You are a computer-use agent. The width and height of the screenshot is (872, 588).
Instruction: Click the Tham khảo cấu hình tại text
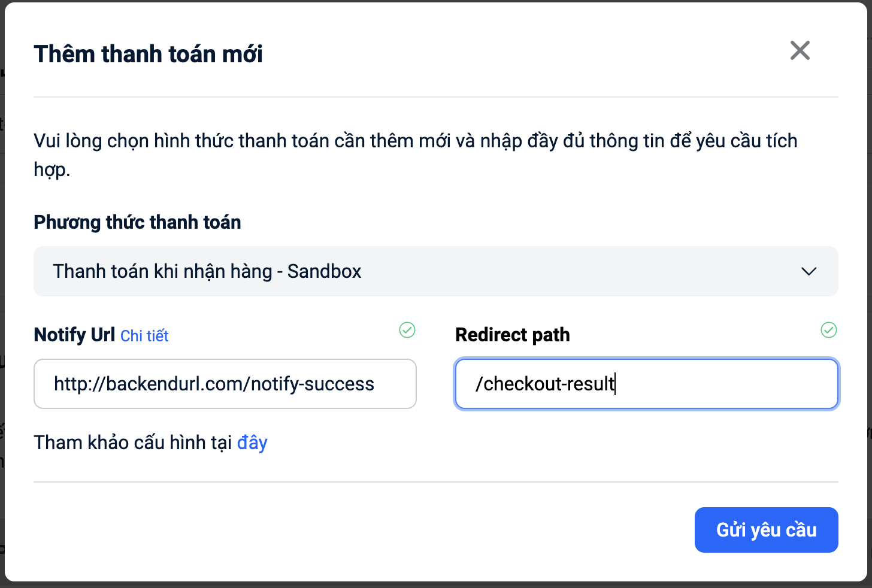tap(132, 443)
